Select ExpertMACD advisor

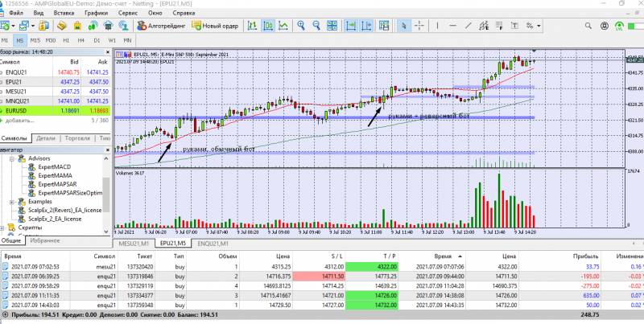click(x=54, y=167)
